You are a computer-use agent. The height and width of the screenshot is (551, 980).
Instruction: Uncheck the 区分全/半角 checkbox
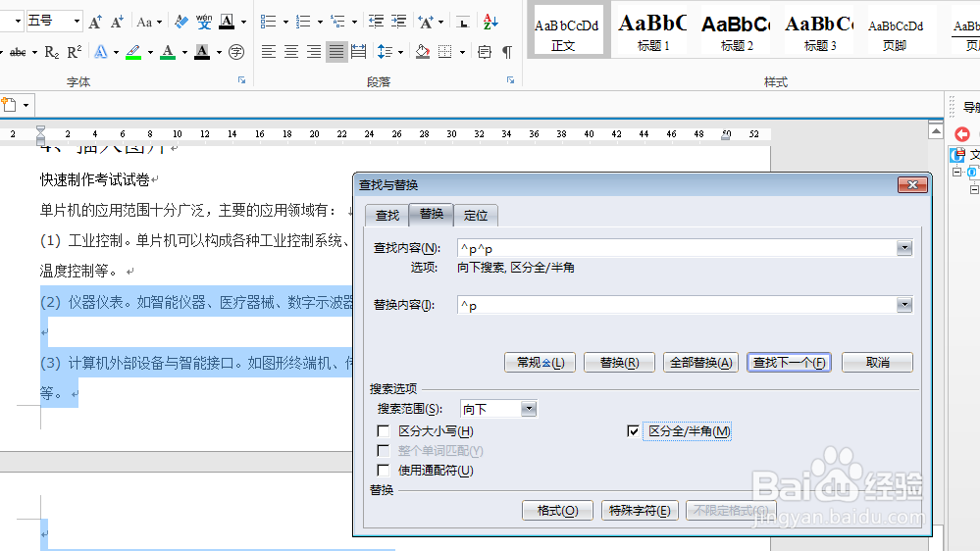[x=633, y=431]
